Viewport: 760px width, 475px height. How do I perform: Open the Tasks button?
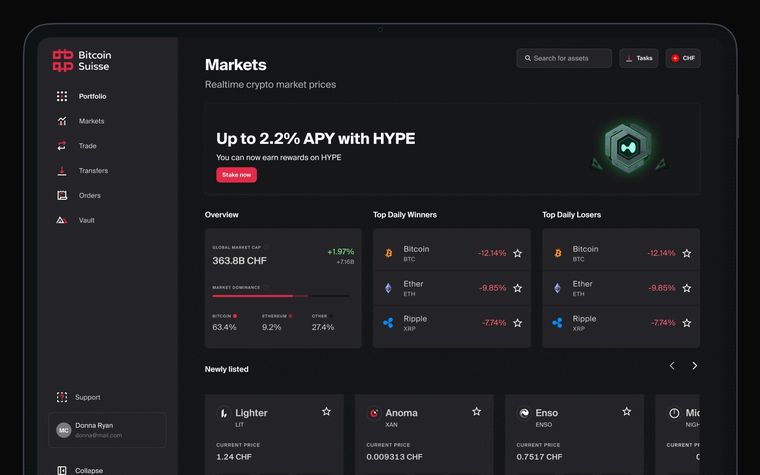[x=638, y=58]
